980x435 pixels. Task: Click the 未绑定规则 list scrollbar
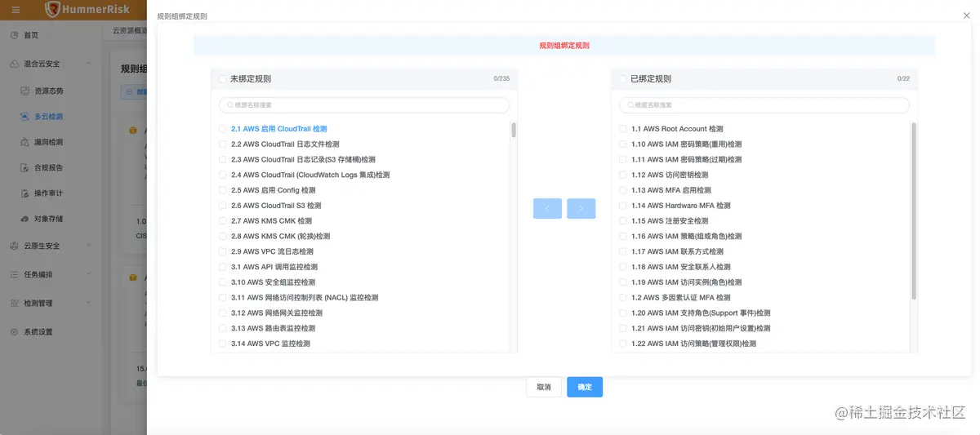pyautogui.click(x=514, y=130)
